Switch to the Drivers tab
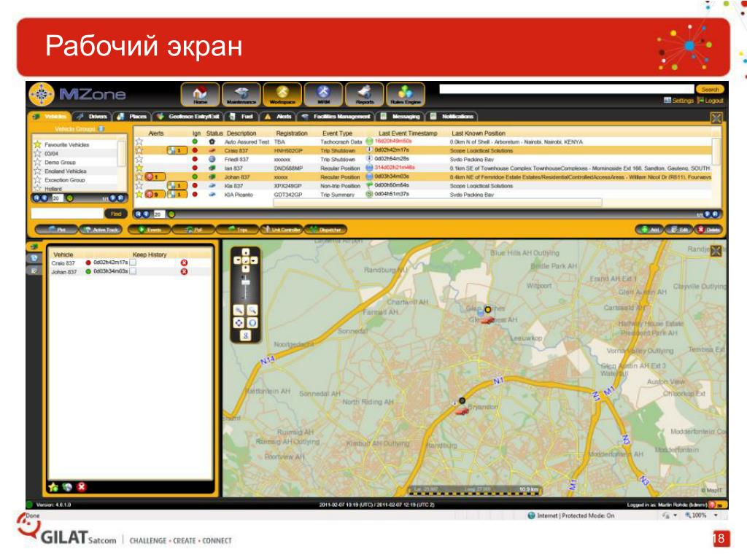The width and height of the screenshot is (747, 560). tap(93, 116)
